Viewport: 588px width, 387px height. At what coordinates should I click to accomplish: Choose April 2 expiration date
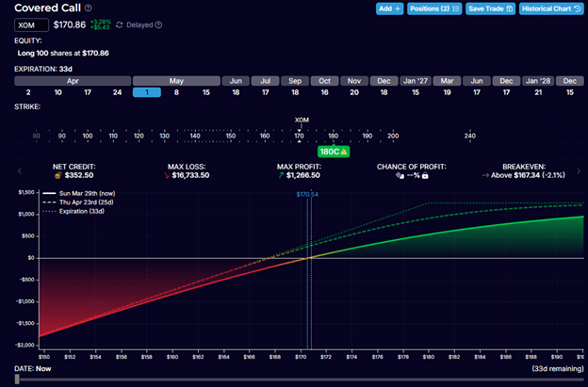point(28,92)
